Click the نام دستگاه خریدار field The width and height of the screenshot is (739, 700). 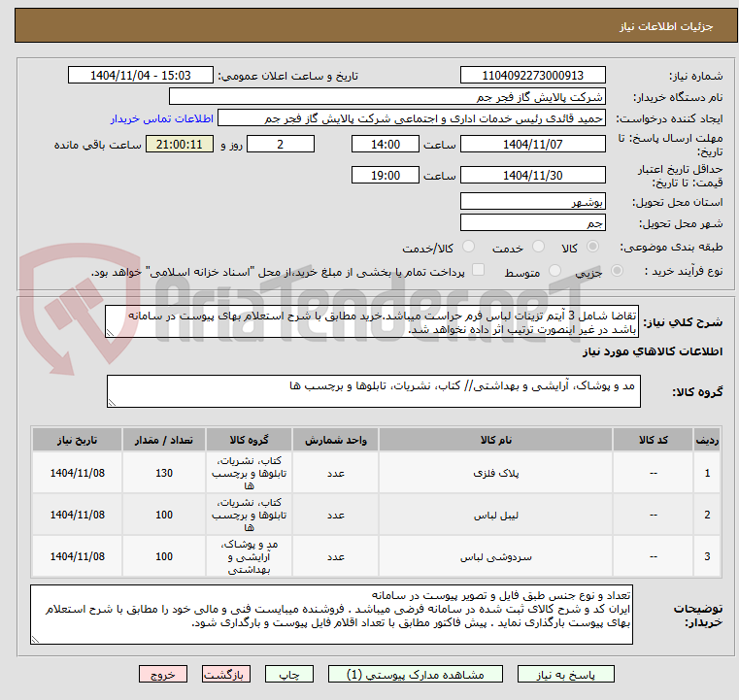[386, 97]
